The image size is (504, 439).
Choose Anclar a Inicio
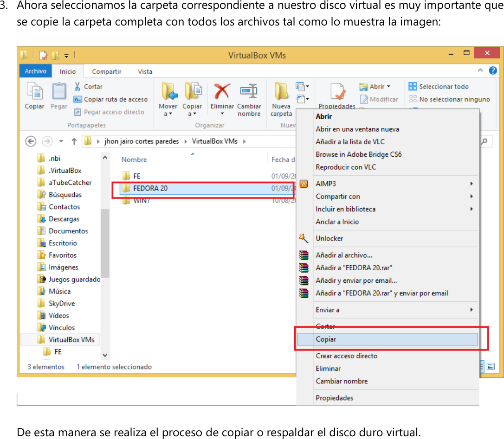(x=388, y=222)
